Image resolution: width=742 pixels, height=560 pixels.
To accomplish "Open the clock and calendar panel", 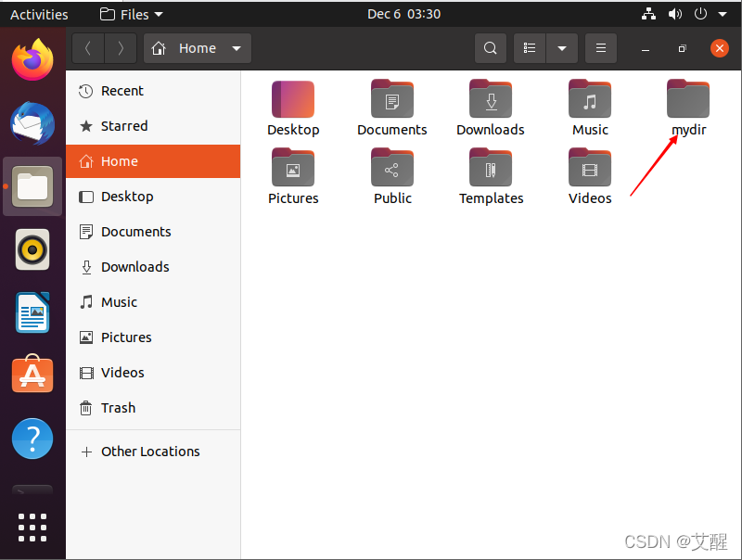I will [403, 14].
